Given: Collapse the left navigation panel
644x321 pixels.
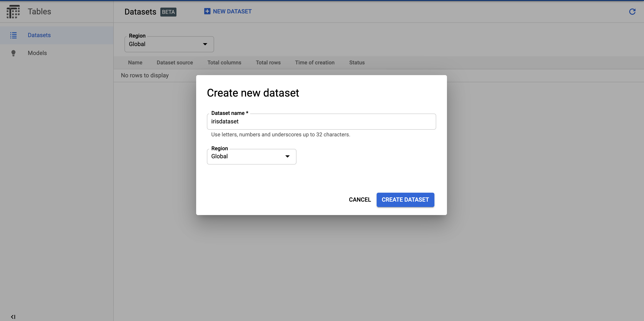Looking at the screenshot, I should 13,317.
